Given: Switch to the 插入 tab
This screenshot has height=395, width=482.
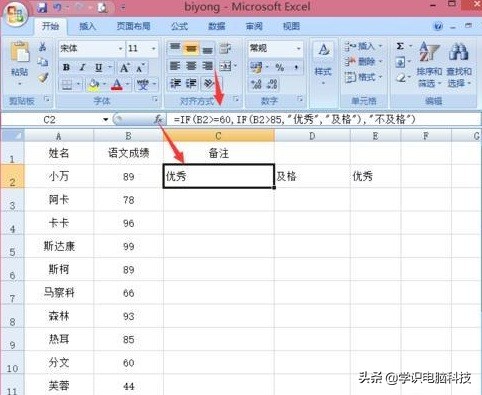Looking at the screenshot, I should (87, 26).
